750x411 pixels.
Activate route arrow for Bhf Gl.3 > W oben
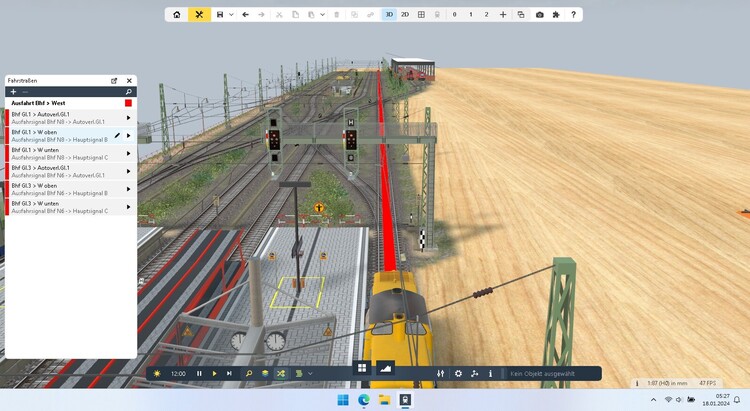(x=128, y=189)
